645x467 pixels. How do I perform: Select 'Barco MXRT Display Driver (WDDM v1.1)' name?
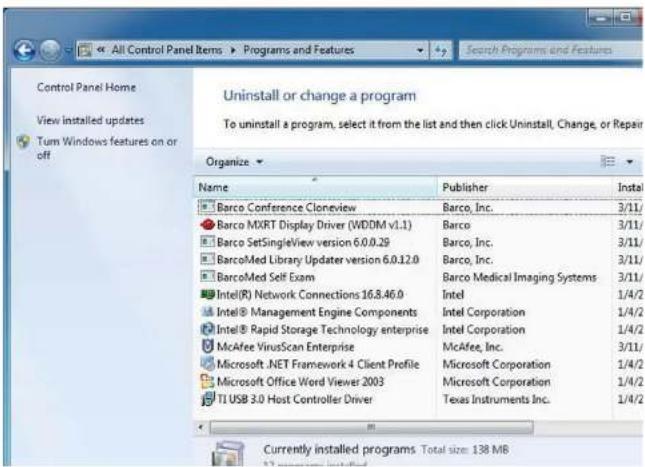click(x=314, y=225)
